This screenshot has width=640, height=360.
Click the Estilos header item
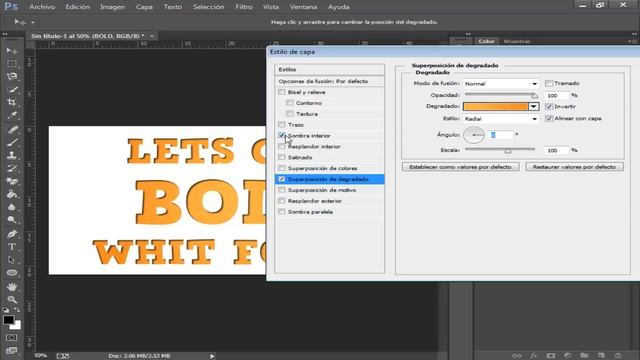pos(329,69)
